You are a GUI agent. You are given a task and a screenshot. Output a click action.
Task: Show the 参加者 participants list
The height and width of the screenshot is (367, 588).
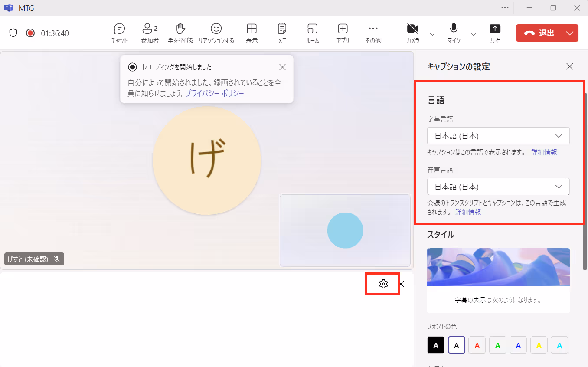tap(150, 33)
